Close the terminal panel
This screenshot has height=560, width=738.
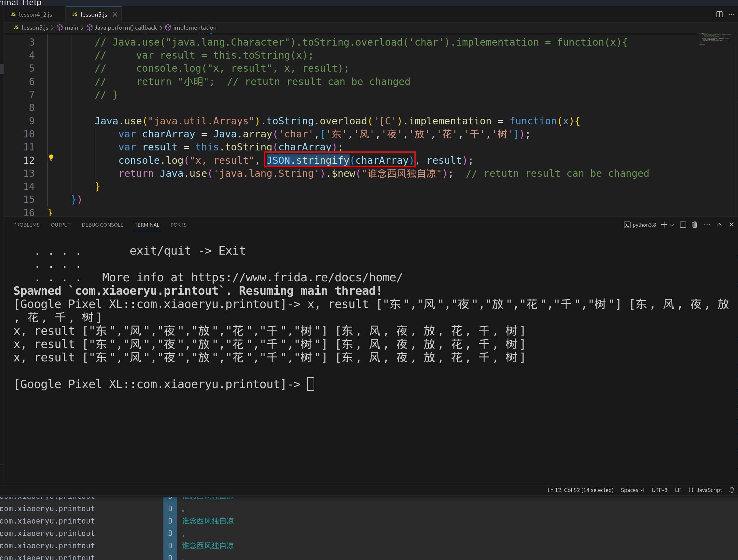731,225
